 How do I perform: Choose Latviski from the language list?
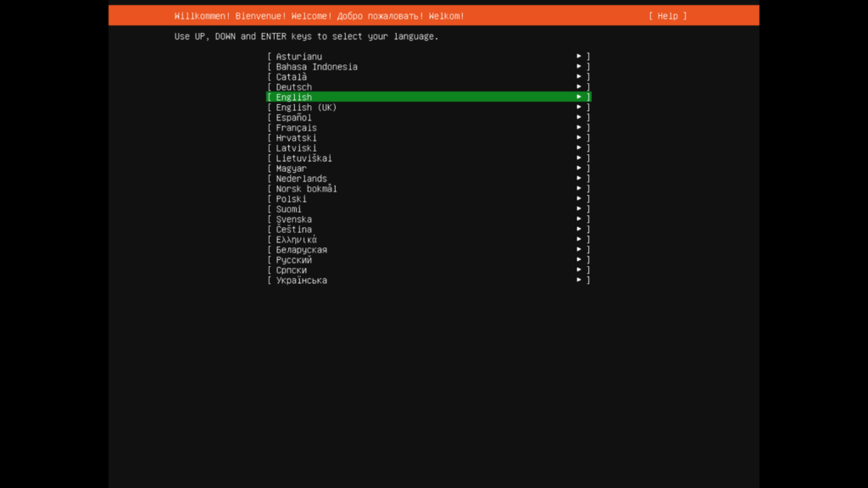coord(428,147)
